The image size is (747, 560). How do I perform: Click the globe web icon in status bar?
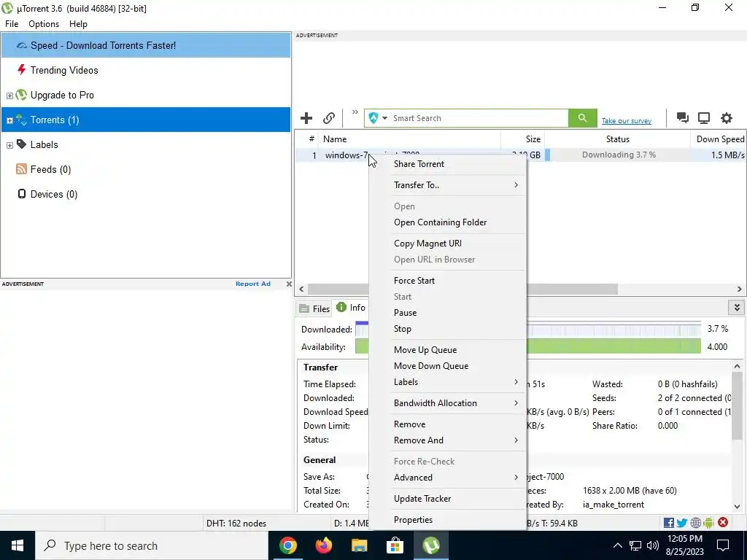click(695, 523)
